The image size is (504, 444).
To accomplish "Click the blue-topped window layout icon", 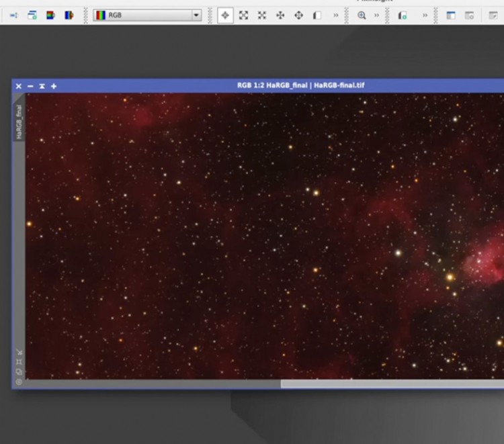I will point(451,15).
